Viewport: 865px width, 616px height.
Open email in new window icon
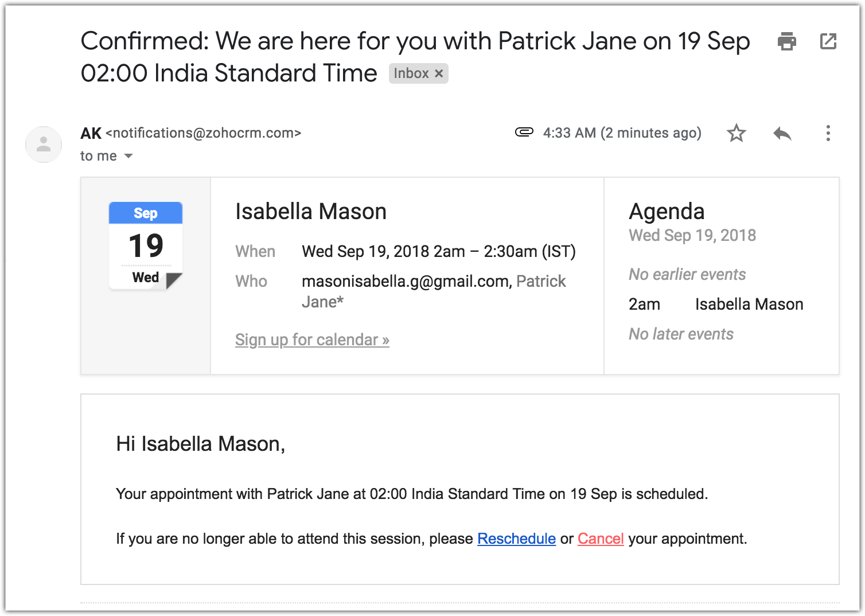[828, 41]
